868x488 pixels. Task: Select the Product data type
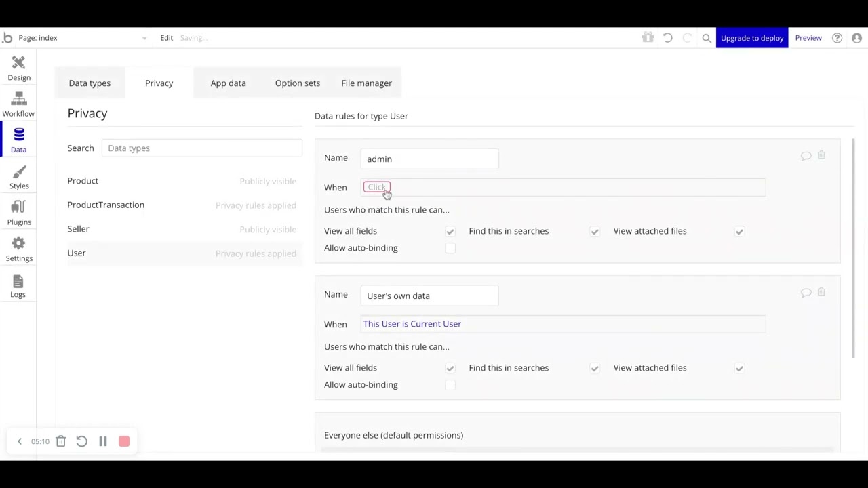point(182,181)
